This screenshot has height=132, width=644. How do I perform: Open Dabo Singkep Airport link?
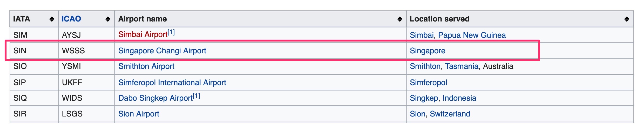(x=155, y=98)
